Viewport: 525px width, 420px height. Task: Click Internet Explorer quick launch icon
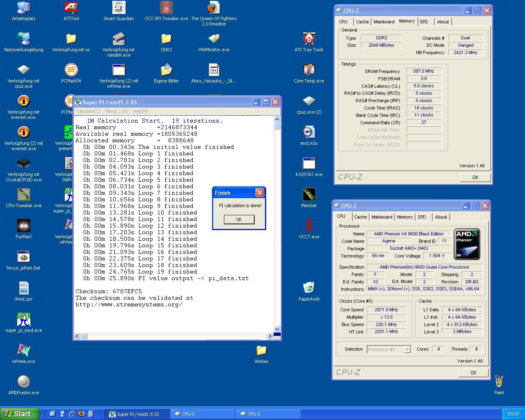(72, 414)
